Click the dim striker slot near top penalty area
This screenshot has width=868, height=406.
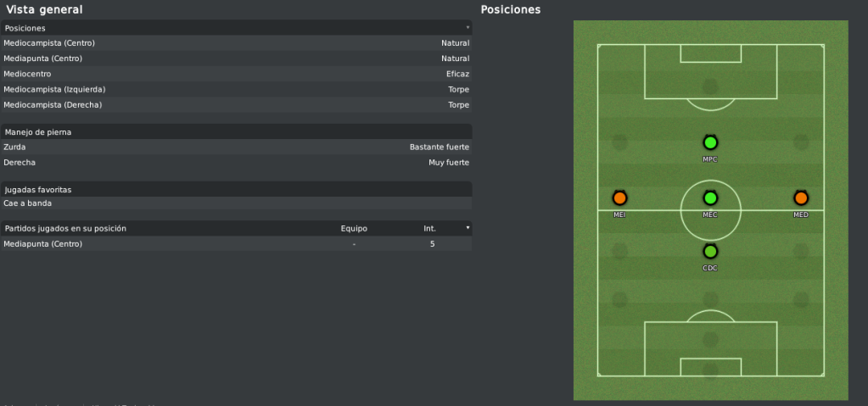(x=710, y=86)
